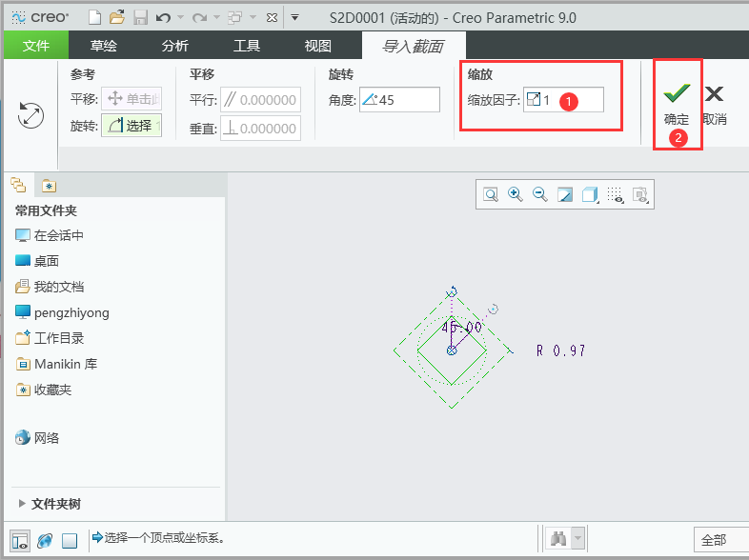Click the Zoom In magnifier icon

(516, 194)
